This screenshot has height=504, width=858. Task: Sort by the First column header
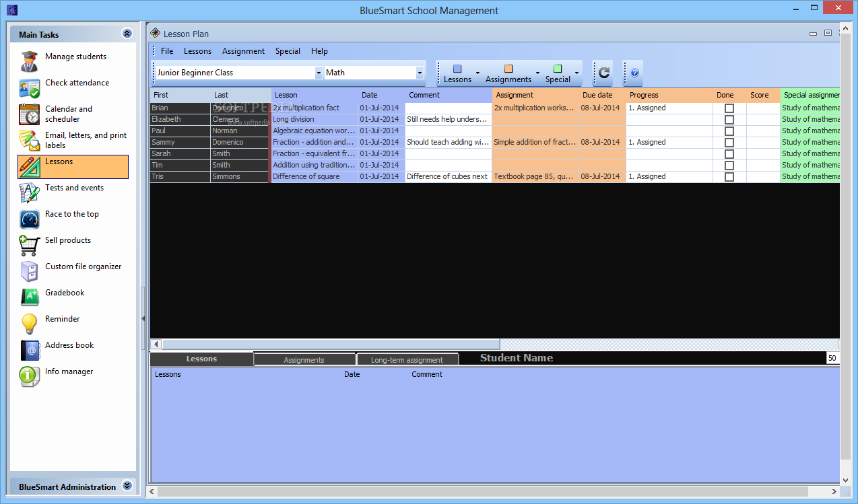(180, 95)
